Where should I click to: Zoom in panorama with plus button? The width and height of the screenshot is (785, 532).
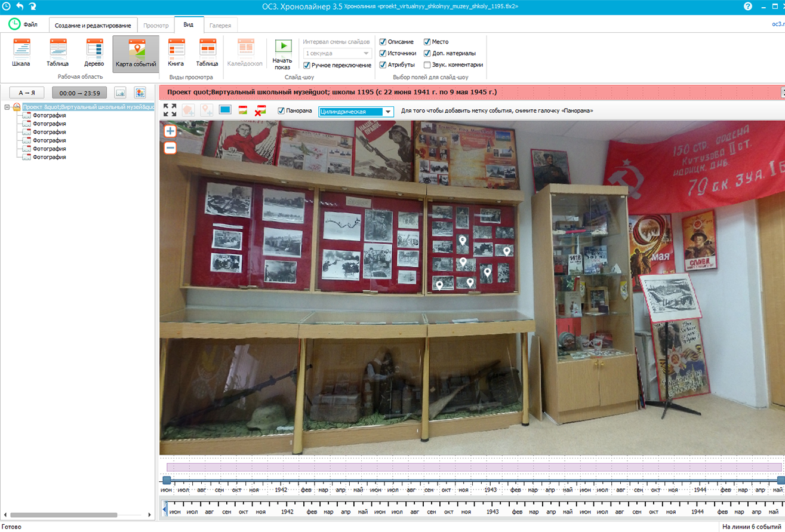170,131
